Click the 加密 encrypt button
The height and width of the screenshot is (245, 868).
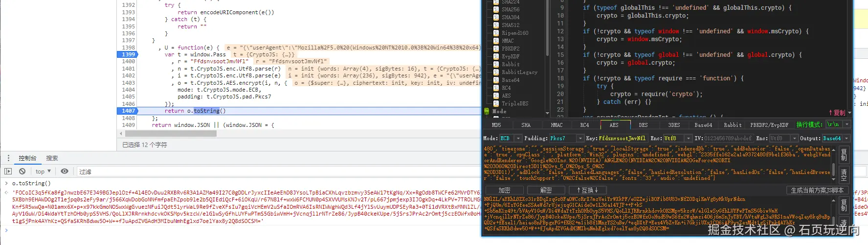click(504, 190)
